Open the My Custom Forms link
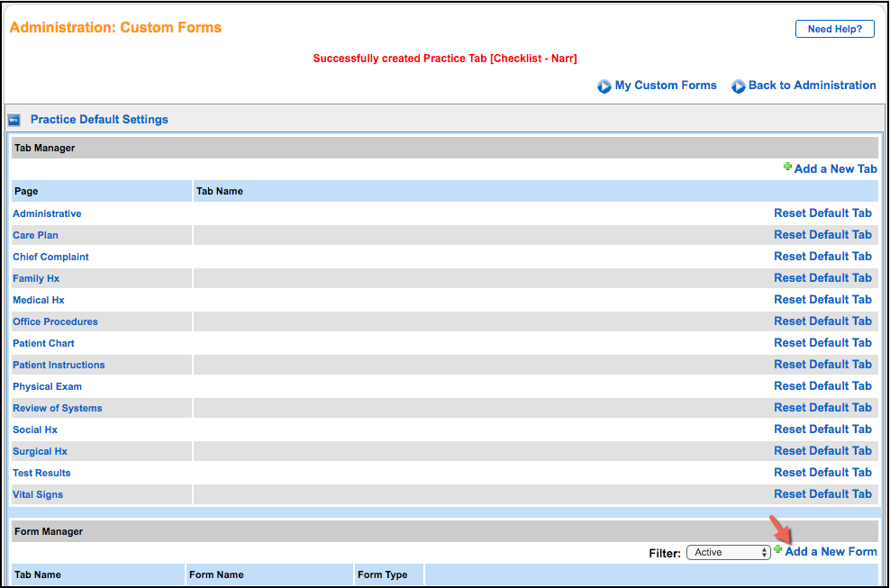 click(x=666, y=86)
